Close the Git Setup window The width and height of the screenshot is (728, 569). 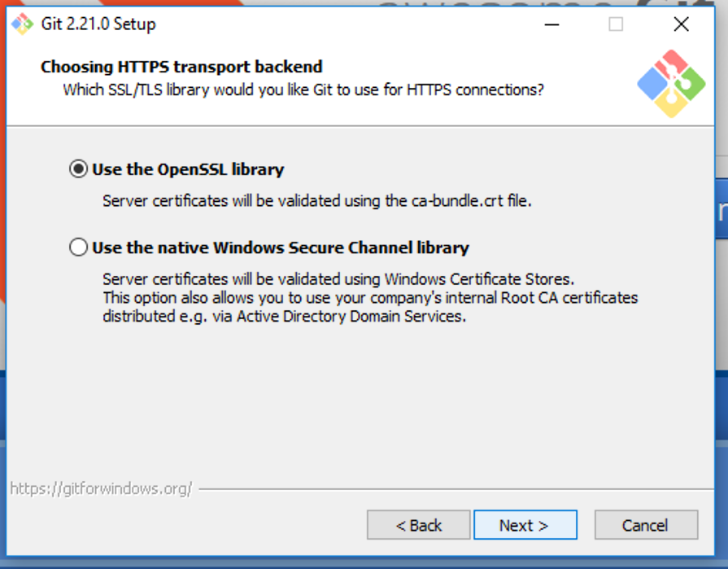(681, 24)
